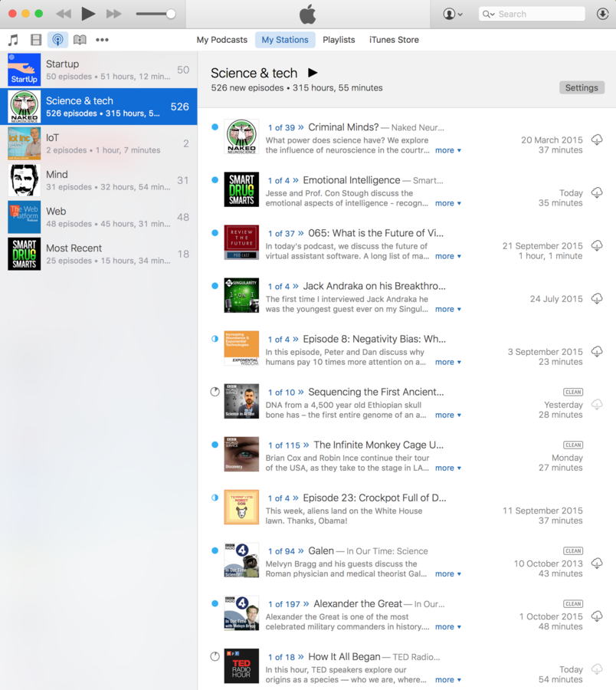This screenshot has width=616, height=690.
Task: Open '1 of 197' episode list link
Action: pos(288,604)
